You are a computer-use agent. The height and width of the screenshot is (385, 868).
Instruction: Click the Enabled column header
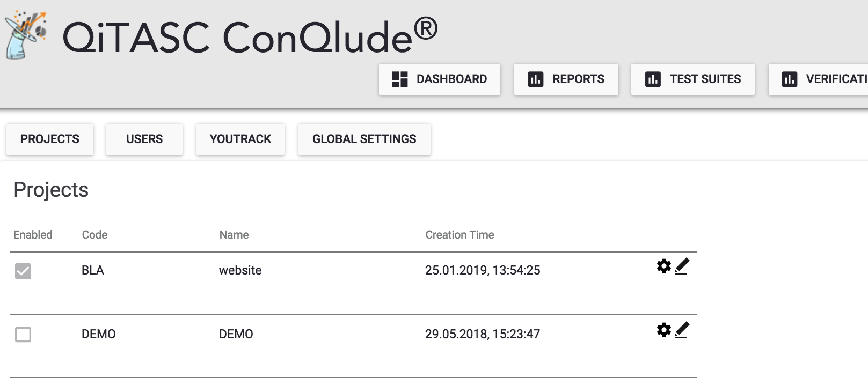[x=33, y=235]
